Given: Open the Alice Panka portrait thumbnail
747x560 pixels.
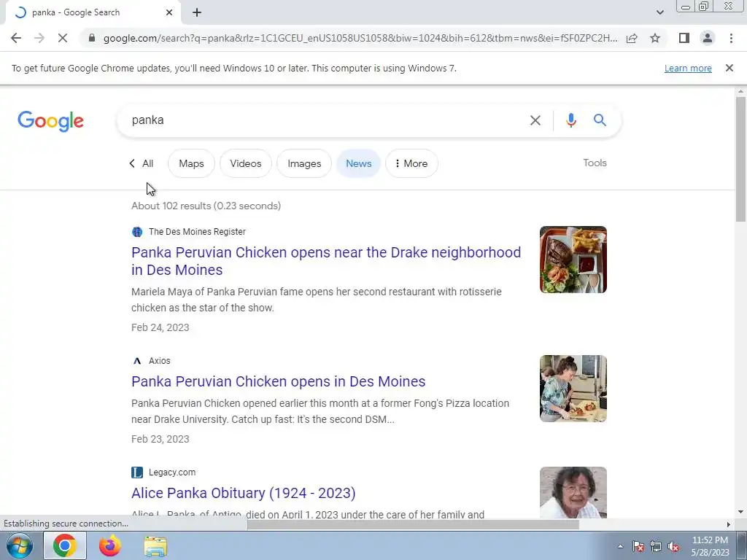Looking at the screenshot, I should (x=573, y=492).
